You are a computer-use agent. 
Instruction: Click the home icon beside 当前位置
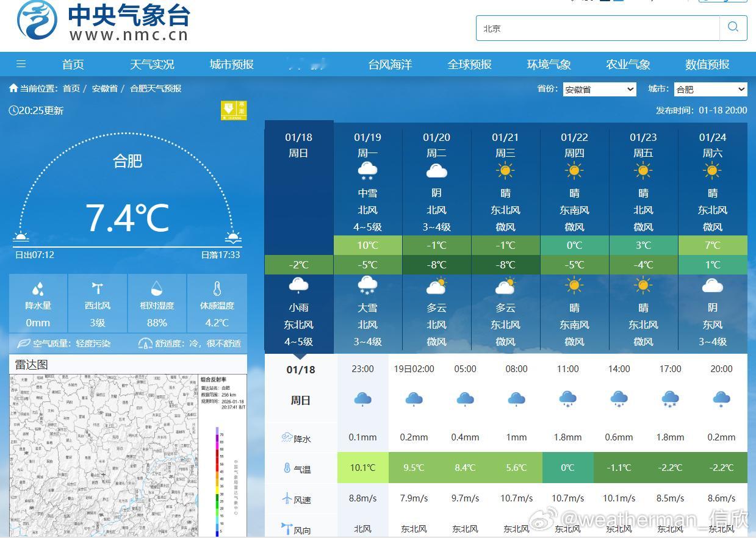pyautogui.click(x=13, y=88)
